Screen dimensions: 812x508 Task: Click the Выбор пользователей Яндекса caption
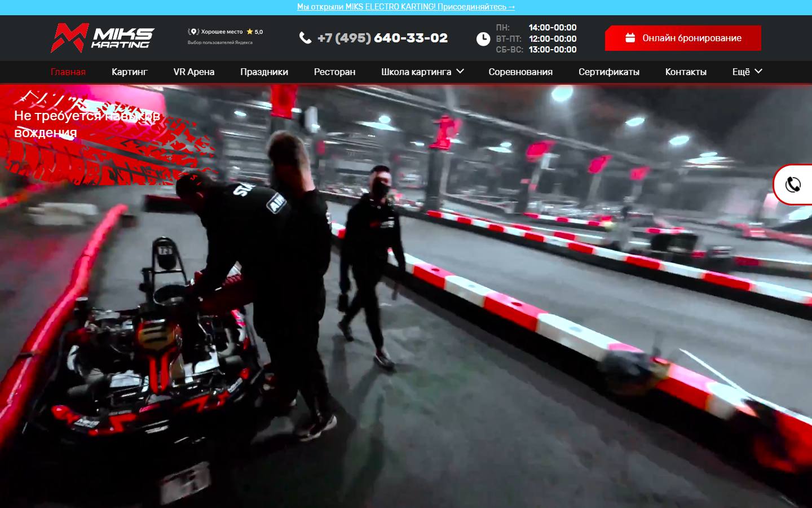[220, 42]
